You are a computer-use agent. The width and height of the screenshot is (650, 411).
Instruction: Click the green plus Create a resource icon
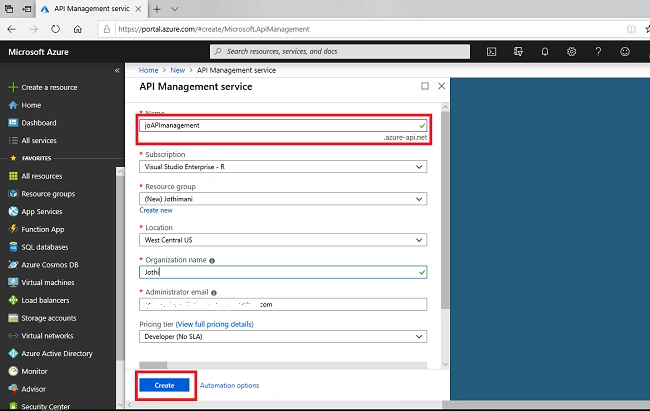13,87
